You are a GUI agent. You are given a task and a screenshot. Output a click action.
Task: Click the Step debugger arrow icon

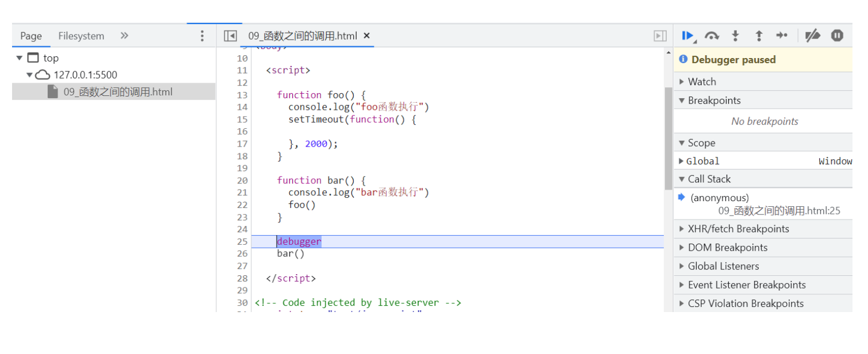[782, 36]
